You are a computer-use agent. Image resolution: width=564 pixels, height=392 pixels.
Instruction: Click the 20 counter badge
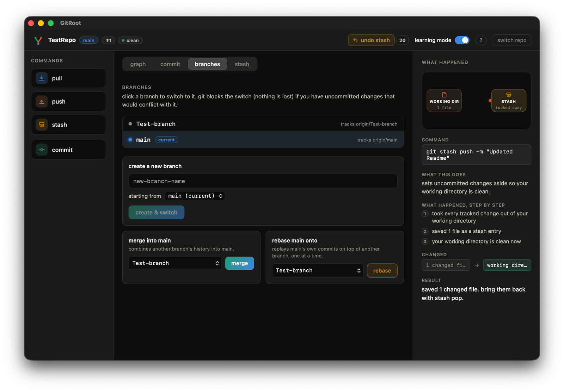click(403, 40)
